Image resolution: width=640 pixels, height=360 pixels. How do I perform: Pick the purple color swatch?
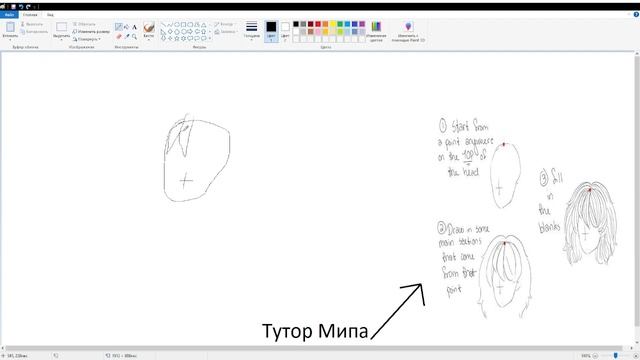(362, 24)
